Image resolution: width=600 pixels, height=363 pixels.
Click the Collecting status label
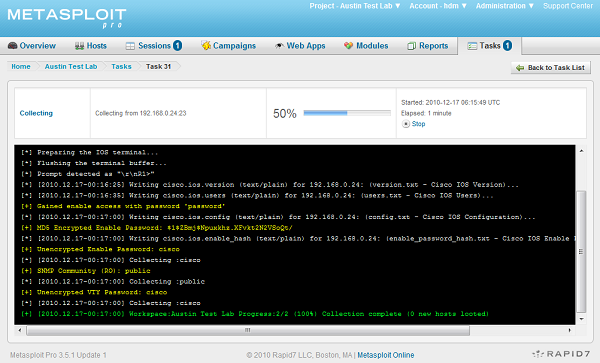[36, 113]
